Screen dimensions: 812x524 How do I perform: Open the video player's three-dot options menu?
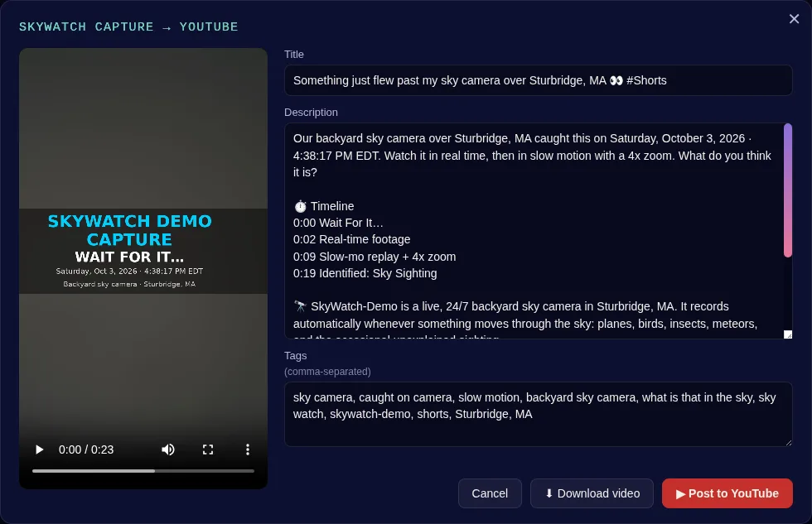click(x=248, y=449)
